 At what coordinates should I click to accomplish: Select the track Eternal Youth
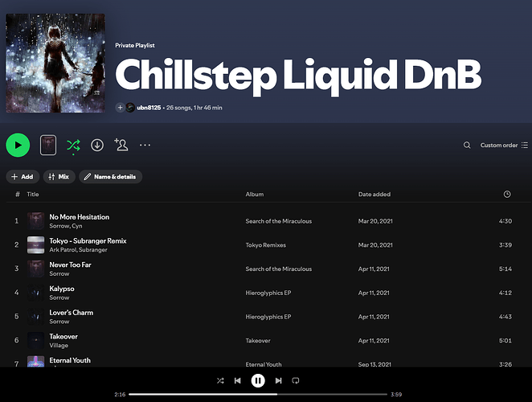click(70, 360)
